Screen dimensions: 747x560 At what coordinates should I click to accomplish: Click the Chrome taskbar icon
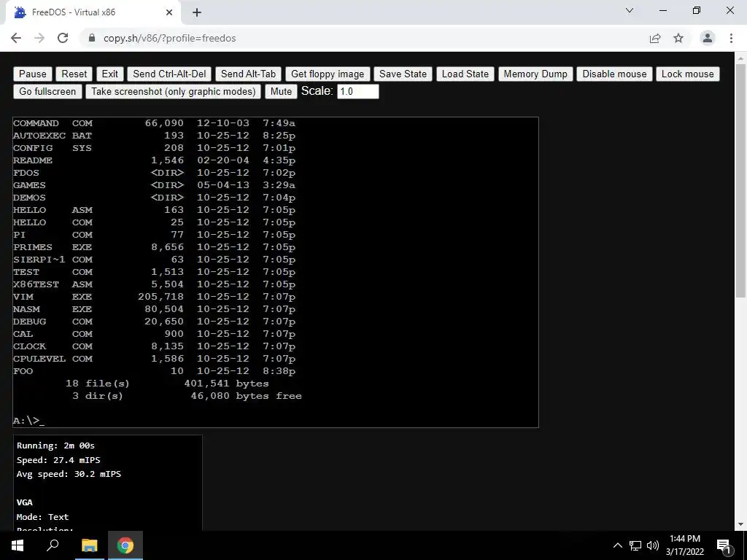coord(125,545)
